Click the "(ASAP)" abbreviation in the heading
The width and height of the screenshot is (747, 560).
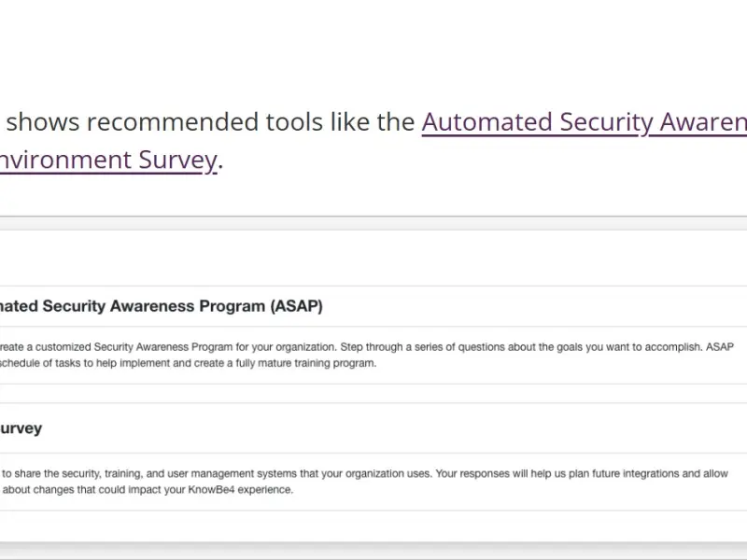tap(297, 306)
